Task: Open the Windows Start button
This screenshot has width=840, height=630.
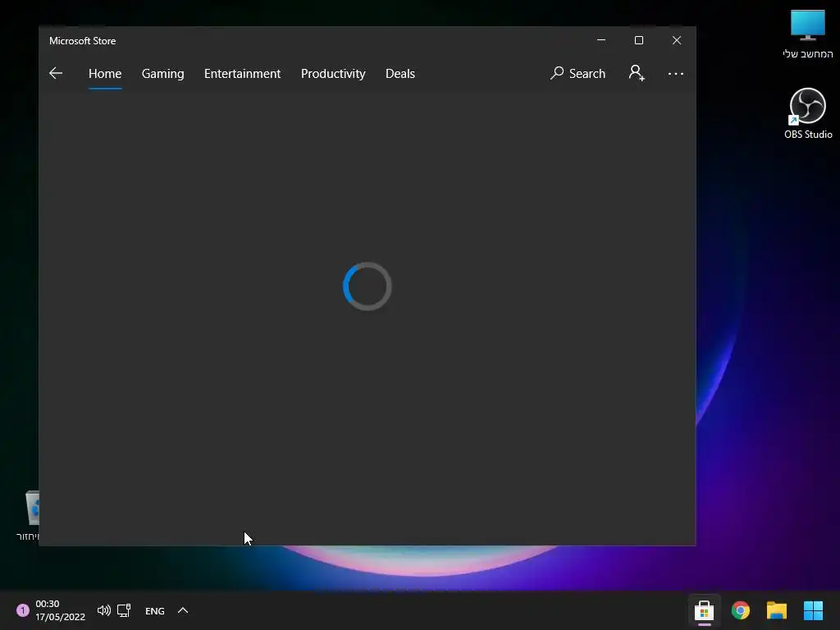Action: (813, 610)
